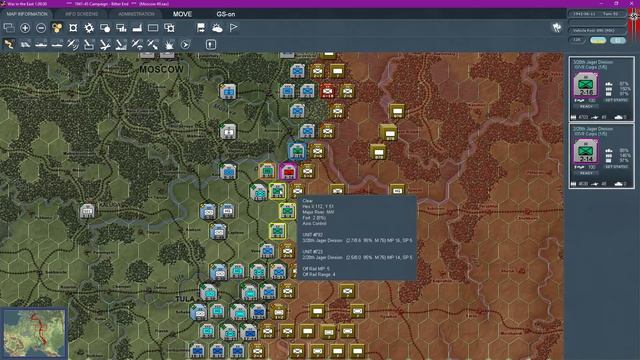Click the factory-shaped toolbar icon
640x360 pixels.
click(x=137, y=28)
